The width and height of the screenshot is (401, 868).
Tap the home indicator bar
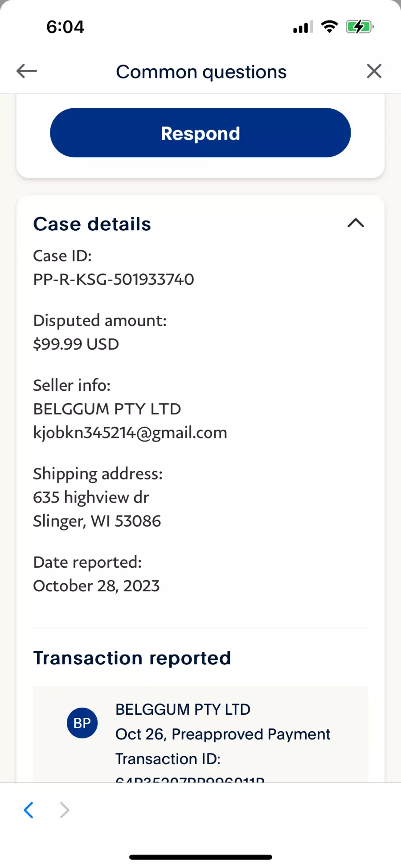tap(200, 857)
